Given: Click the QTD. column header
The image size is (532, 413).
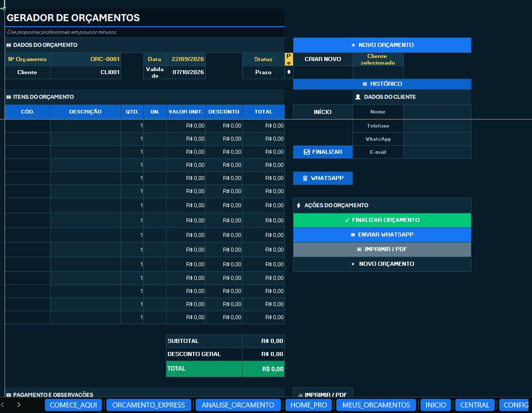Looking at the screenshot, I should pos(132,112).
